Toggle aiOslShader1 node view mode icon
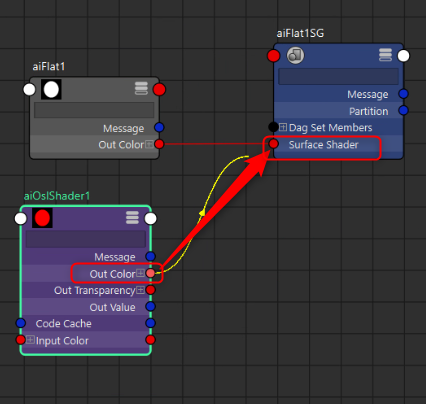 tap(132, 217)
